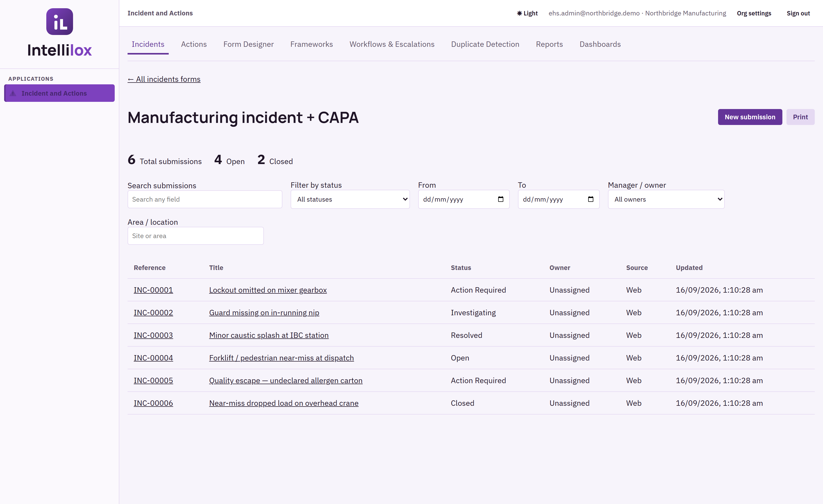This screenshot has height=504, width=823.
Task: Open Minor caustic splash at IBC station
Action: (x=269, y=335)
